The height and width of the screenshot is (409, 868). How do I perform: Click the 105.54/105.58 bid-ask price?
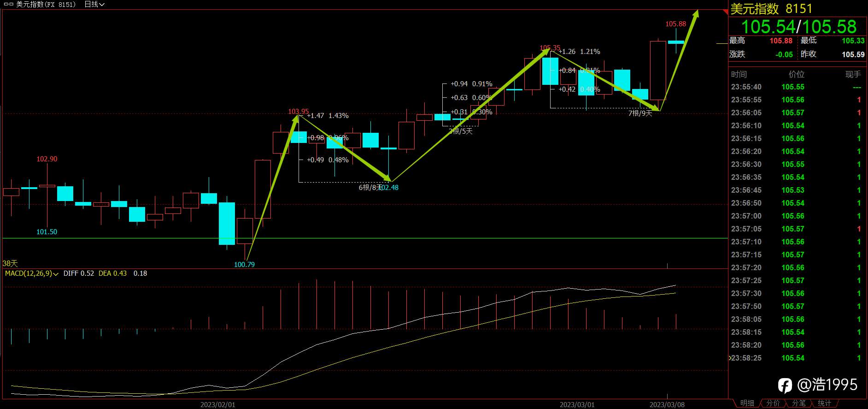click(798, 26)
